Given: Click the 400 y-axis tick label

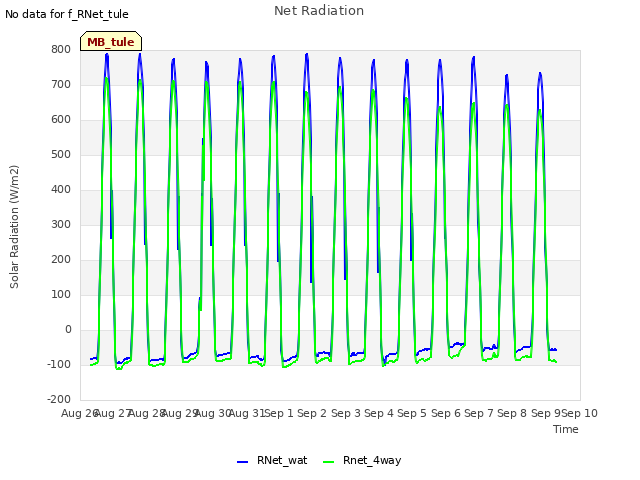Looking at the screenshot, I should 61,190.
